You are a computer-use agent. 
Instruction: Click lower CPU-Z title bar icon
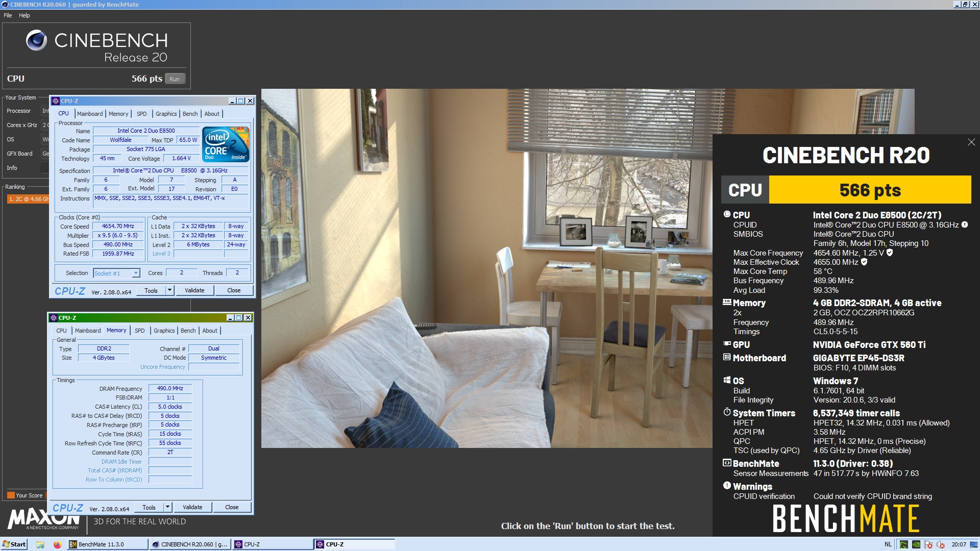54,318
